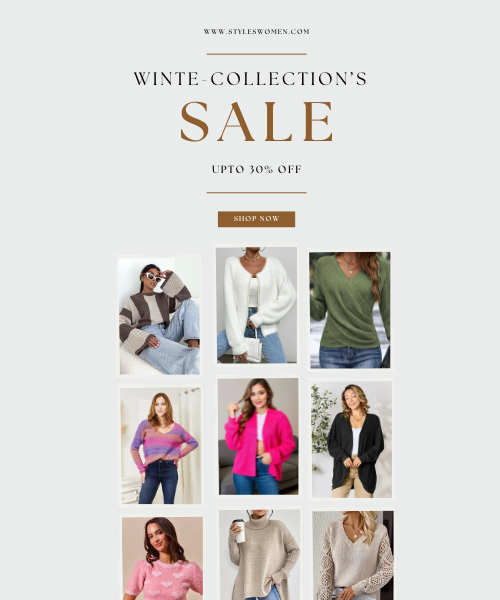
Task: Open the www.styleswomen.com link
Action: tap(256, 32)
